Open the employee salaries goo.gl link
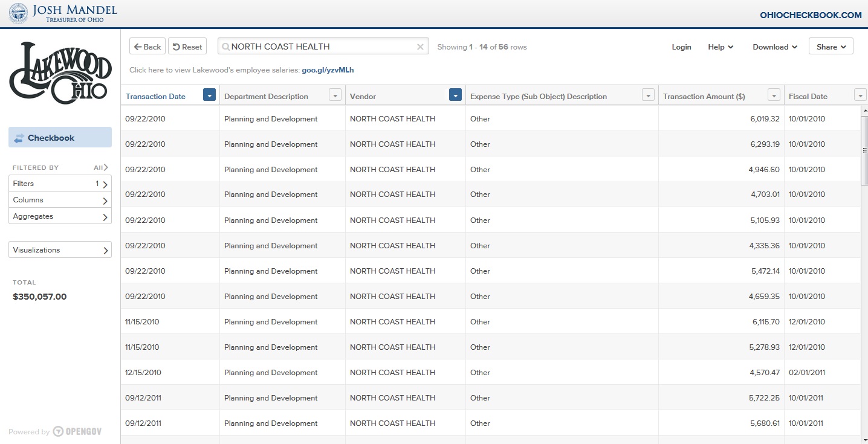The image size is (868, 444). point(328,70)
